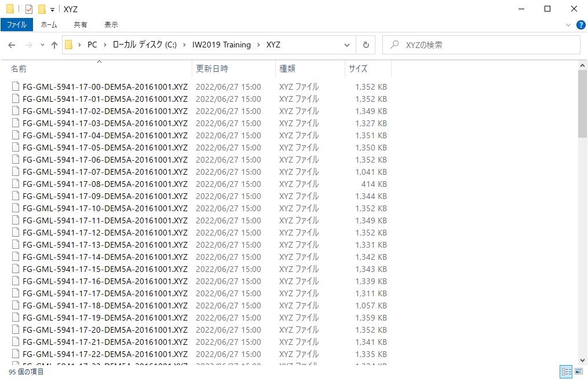Click the file icon of FG-GML-5941-17-03
Screen dimensions: 588x379
point(16,123)
